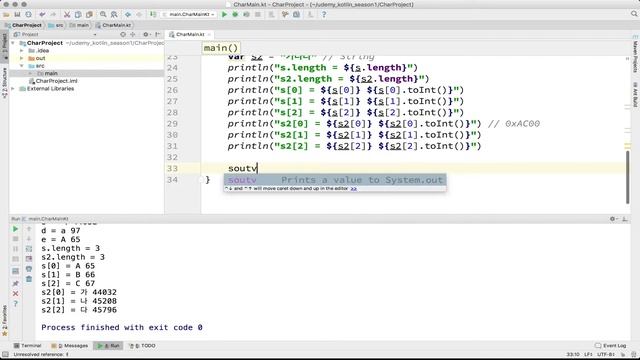Open Ant Build side tab
This screenshot has width=640, height=360.
[635, 95]
